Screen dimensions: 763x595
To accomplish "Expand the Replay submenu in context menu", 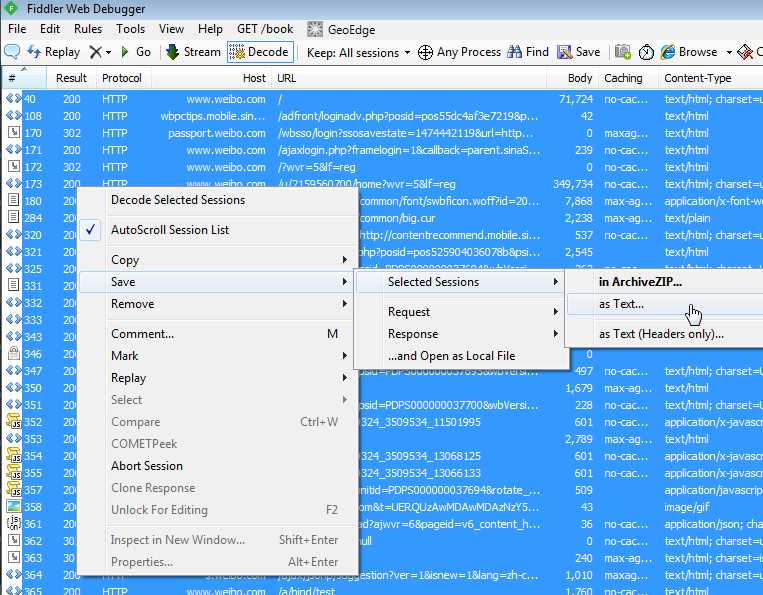I will click(x=218, y=378).
